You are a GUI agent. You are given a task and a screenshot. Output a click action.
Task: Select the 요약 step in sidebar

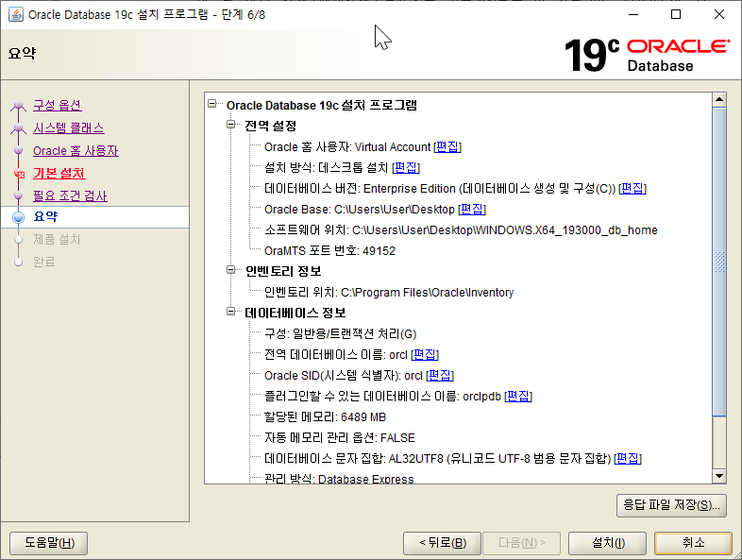(46, 217)
